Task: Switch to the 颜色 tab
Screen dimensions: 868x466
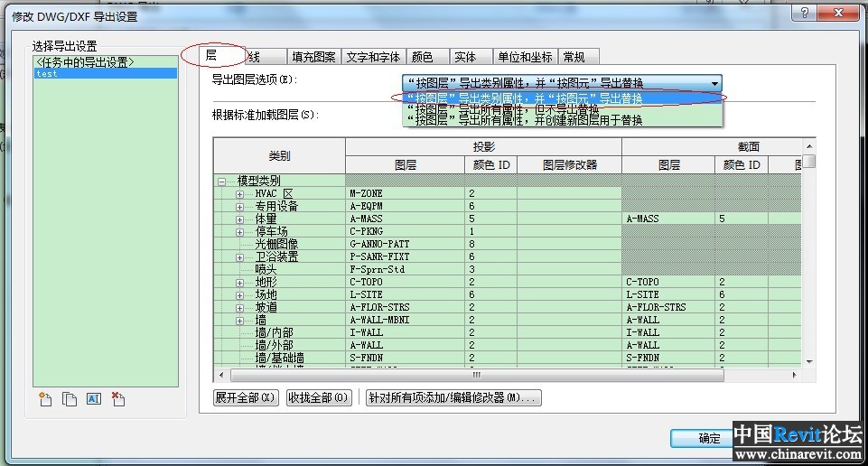Action: (427, 57)
